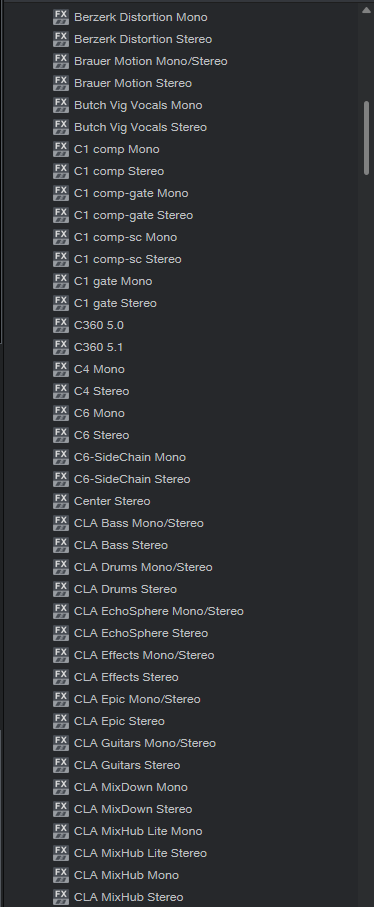
Task: Click the FX icon next to C6 Stereo
Action: (61, 435)
